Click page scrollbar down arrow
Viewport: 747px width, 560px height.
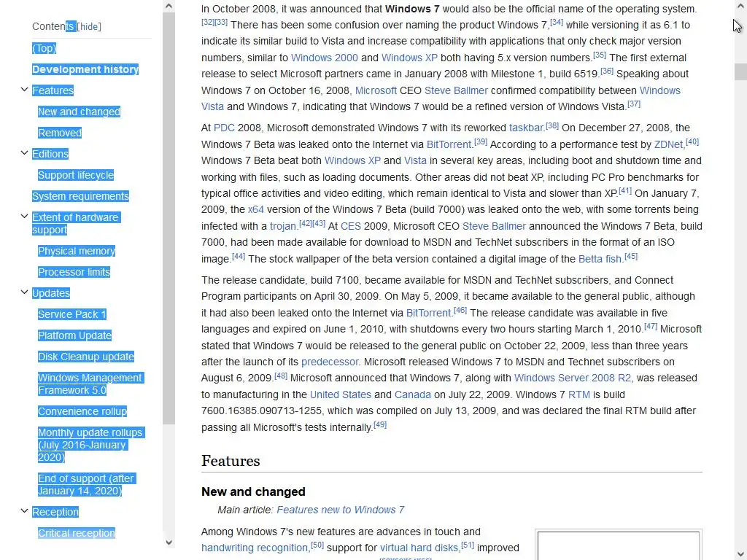[741, 554]
